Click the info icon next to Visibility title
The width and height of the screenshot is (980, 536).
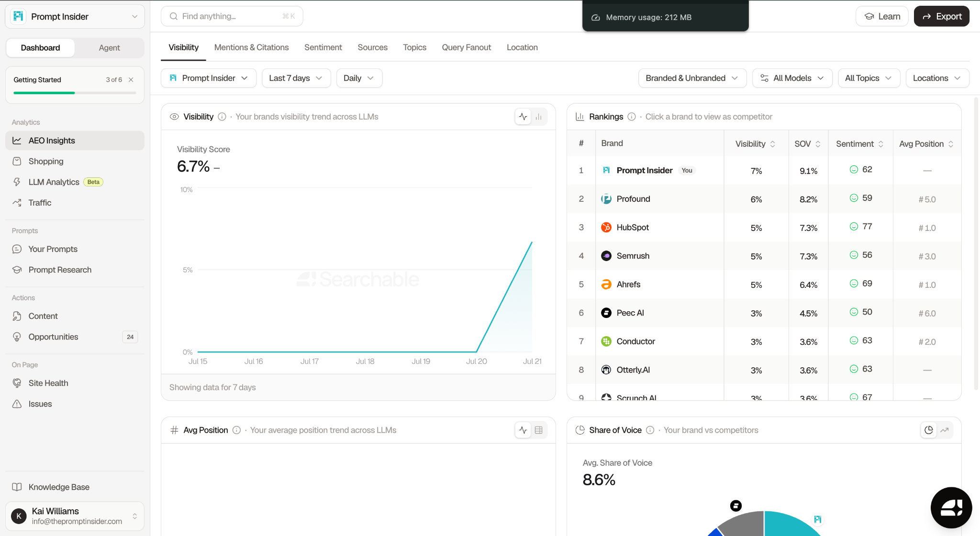(x=222, y=117)
